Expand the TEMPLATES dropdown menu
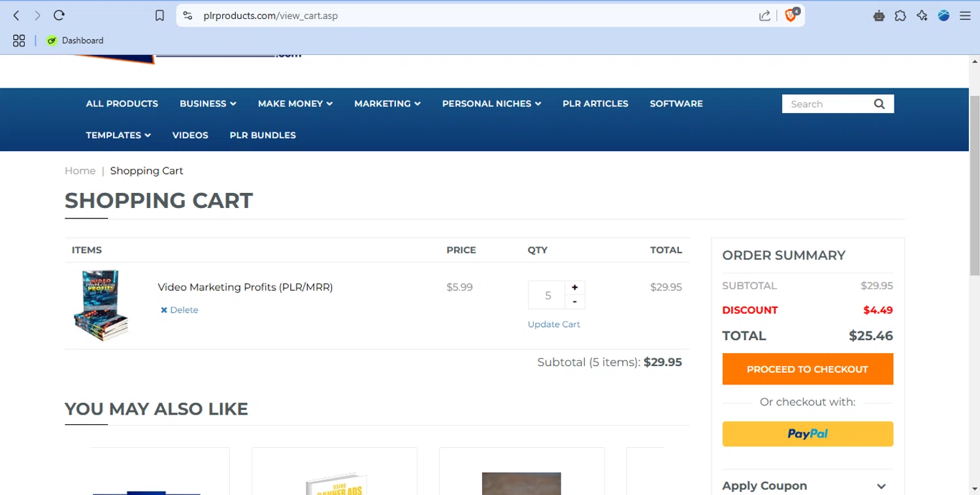980x495 pixels. pos(118,135)
